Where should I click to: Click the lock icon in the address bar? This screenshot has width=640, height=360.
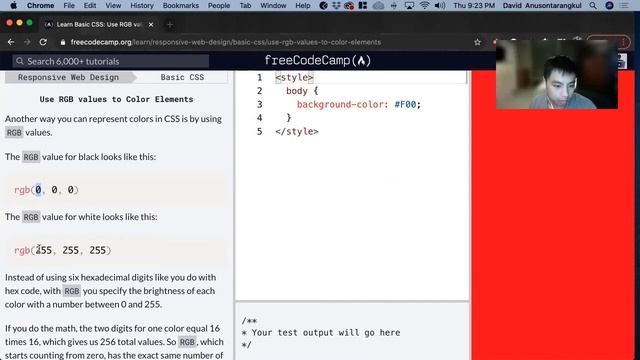pos(62,42)
